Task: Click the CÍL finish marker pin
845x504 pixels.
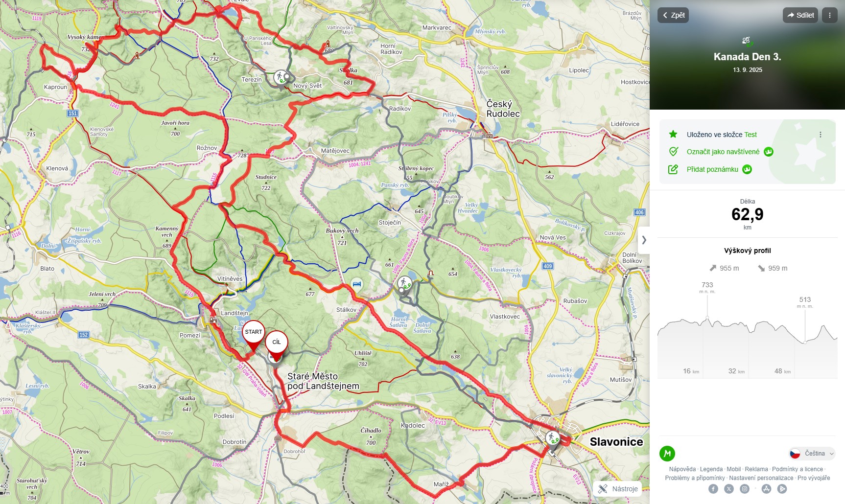Action: tap(277, 345)
